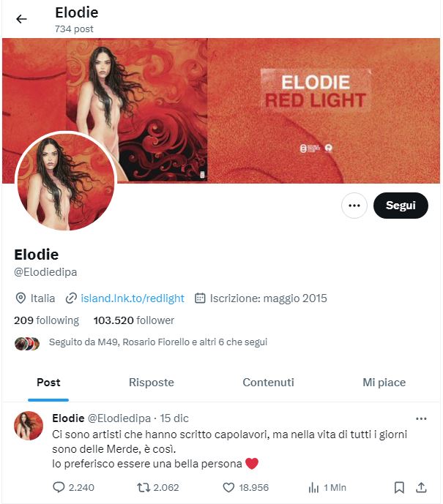The height and width of the screenshot is (504, 443).
Task: Select the Post tab
Action: coord(48,383)
